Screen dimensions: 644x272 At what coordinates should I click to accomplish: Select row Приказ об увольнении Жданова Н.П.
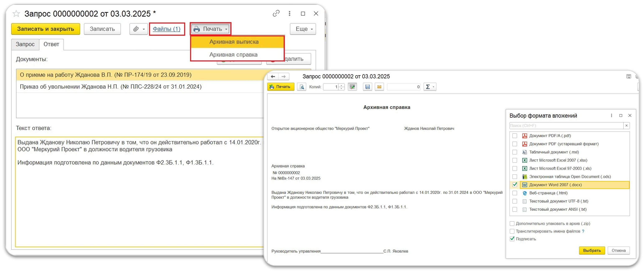tap(140, 87)
